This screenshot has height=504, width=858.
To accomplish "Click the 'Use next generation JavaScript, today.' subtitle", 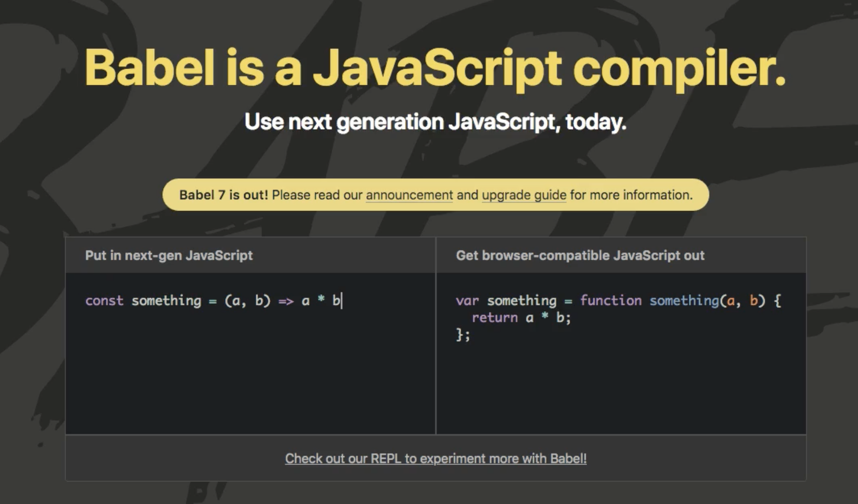I will click(435, 122).
